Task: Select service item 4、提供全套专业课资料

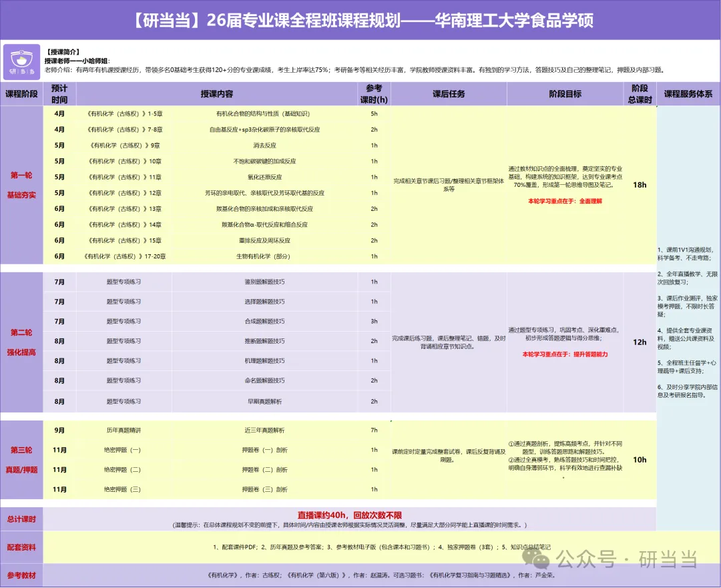Action: pos(686,339)
